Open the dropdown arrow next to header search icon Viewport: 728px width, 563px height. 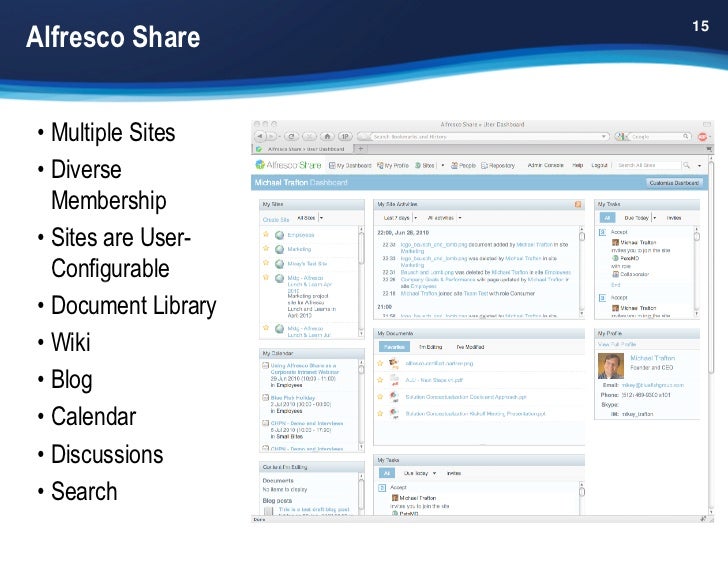(x=699, y=165)
